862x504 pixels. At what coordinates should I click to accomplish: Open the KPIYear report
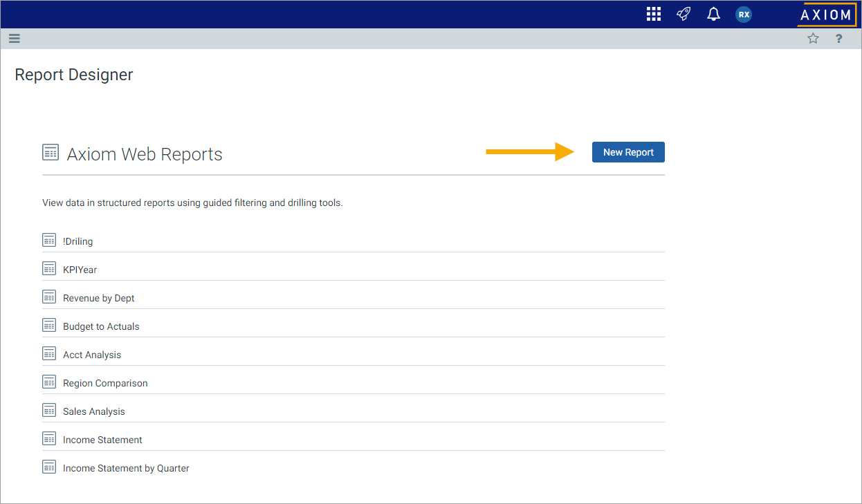tap(80, 270)
